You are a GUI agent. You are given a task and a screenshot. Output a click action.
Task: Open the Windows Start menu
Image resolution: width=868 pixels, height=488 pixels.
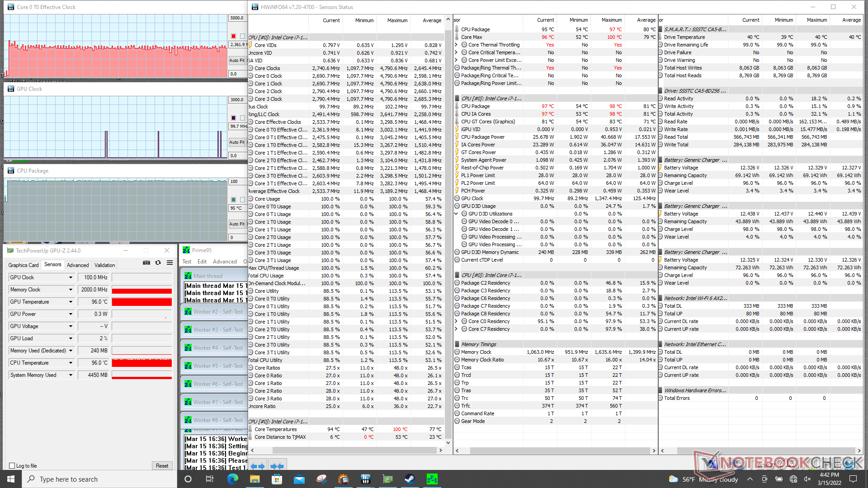[x=11, y=479]
